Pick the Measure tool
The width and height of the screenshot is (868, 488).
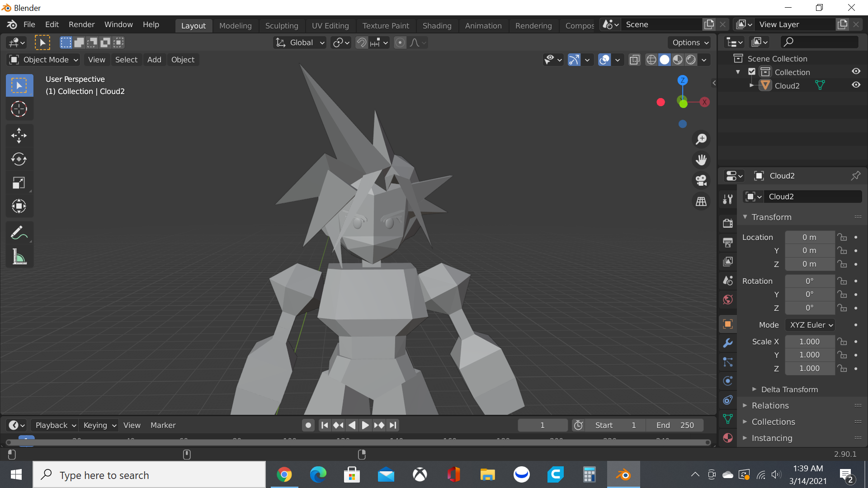(x=19, y=257)
